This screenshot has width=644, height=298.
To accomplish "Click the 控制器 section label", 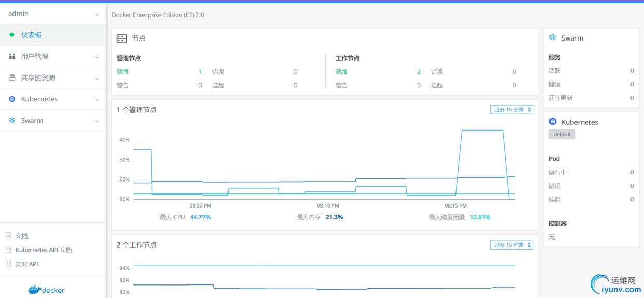I will (558, 223).
